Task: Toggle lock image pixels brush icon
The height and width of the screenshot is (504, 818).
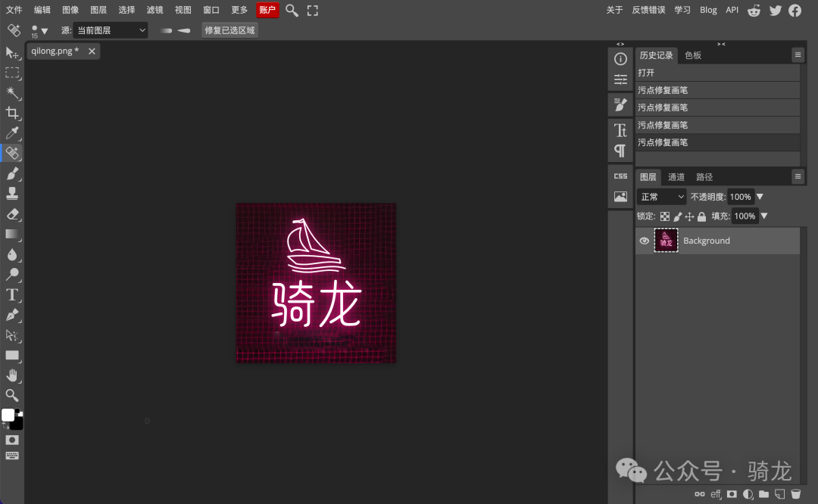Action: tap(677, 216)
